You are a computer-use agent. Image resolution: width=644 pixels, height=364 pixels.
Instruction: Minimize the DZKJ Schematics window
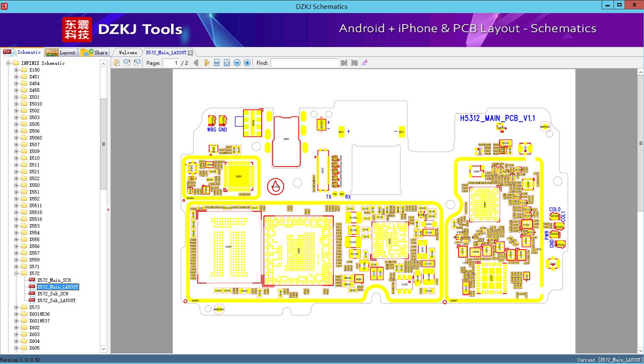[x=608, y=5]
